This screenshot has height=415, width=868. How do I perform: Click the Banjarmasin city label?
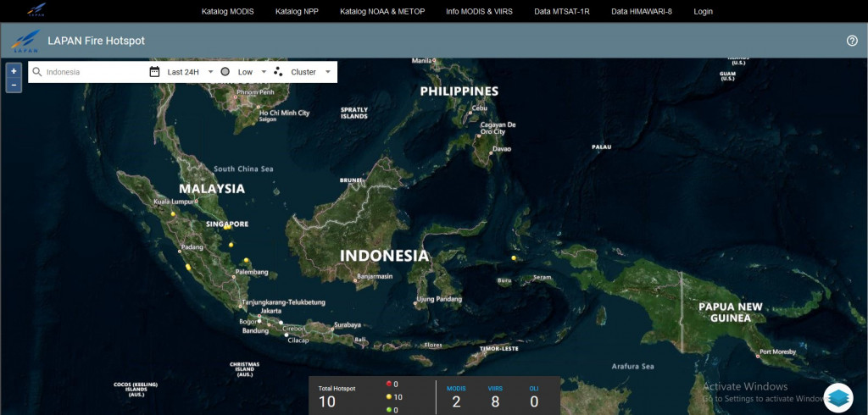pos(376,275)
